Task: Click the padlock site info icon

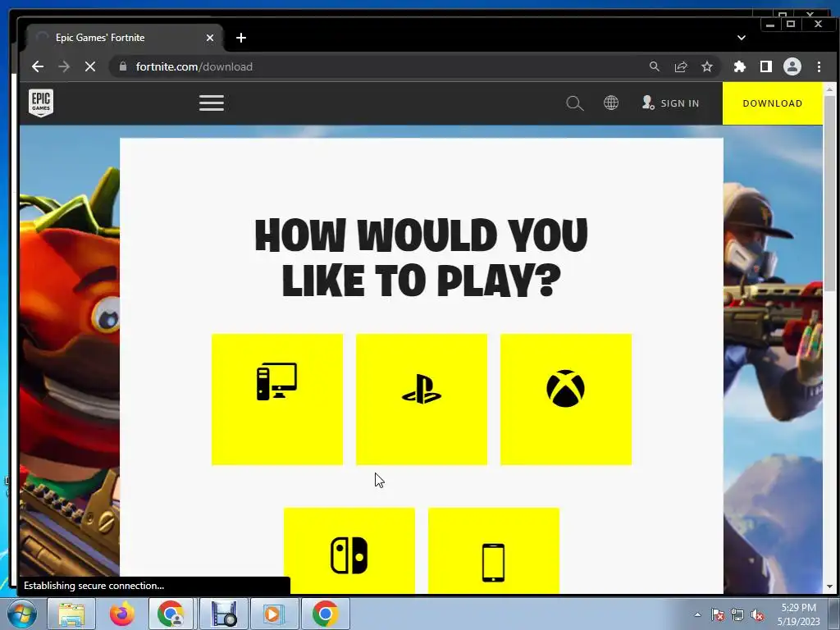Action: coord(123,66)
